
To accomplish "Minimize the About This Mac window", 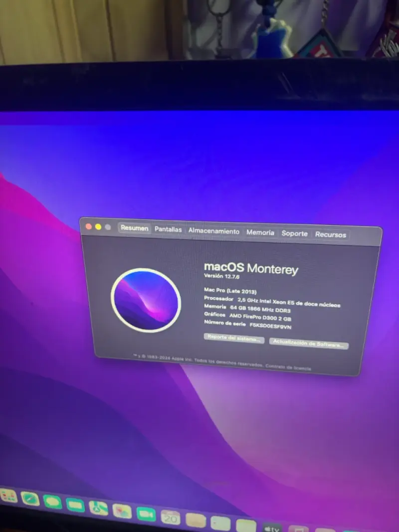I will point(98,227).
